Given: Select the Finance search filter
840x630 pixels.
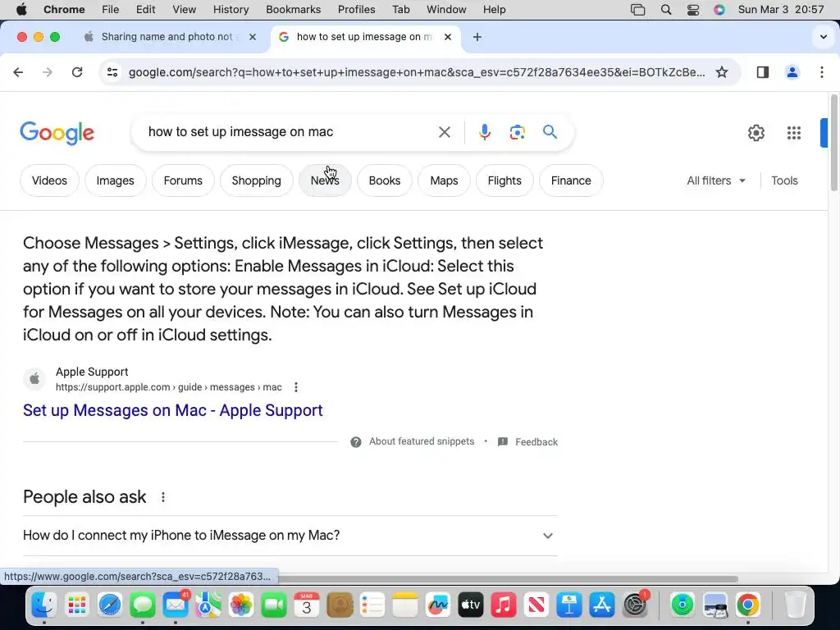Looking at the screenshot, I should 571,180.
